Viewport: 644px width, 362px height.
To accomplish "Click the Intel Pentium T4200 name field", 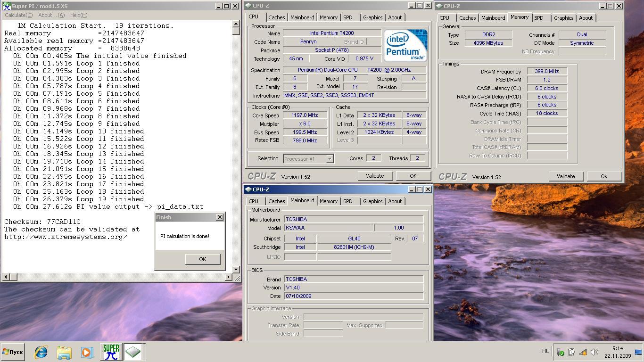I will click(x=332, y=33).
